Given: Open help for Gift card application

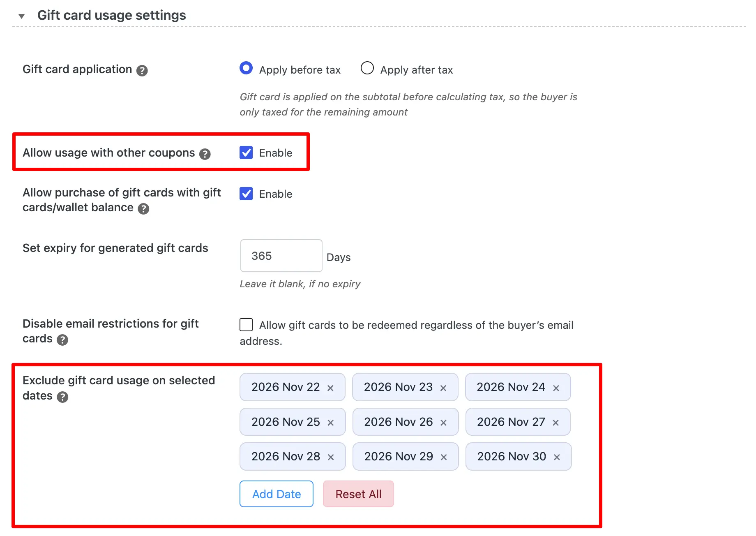Looking at the screenshot, I should click(x=142, y=71).
